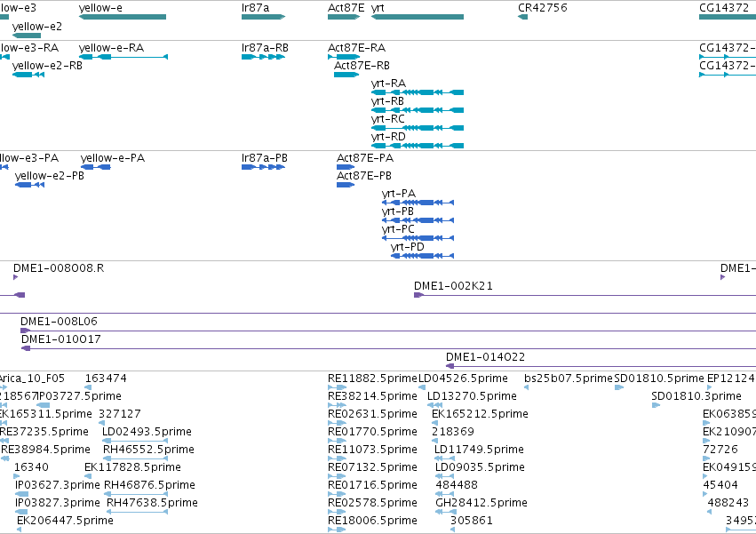This screenshot has height=534, width=756.
Task: Select the EK117828.5prime EST
Action: point(132,467)
